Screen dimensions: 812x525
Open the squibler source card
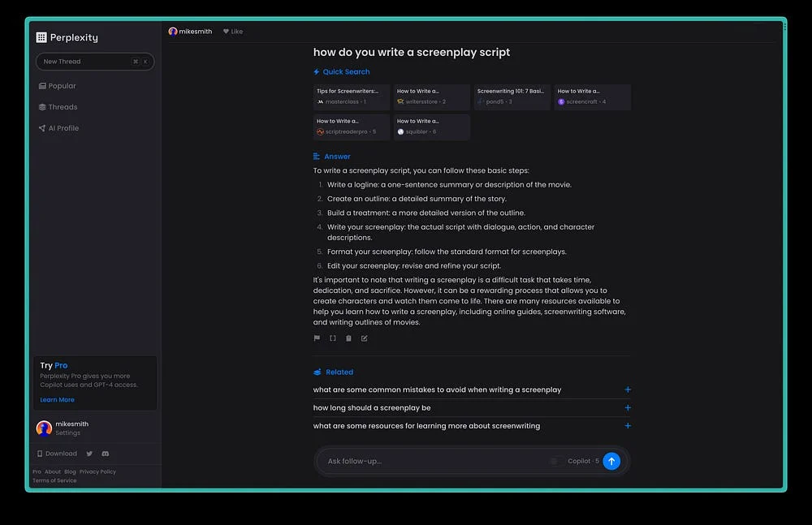pyautogui.click(x=431, y=127)
